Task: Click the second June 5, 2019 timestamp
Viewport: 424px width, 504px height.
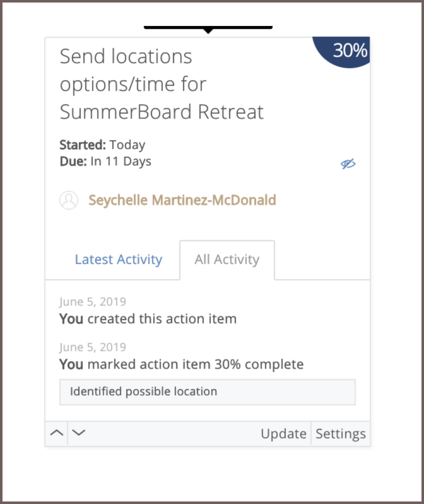Action: (93, 347)
